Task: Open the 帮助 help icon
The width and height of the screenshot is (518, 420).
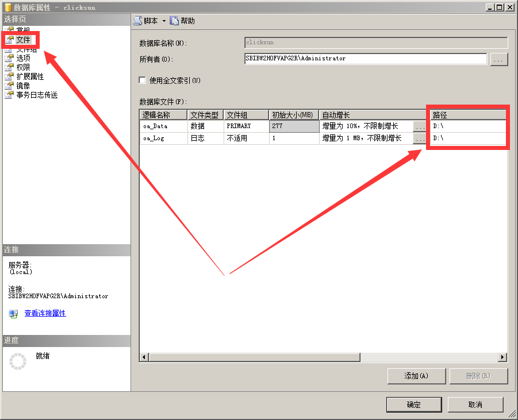Action: (x=174, y=21)
